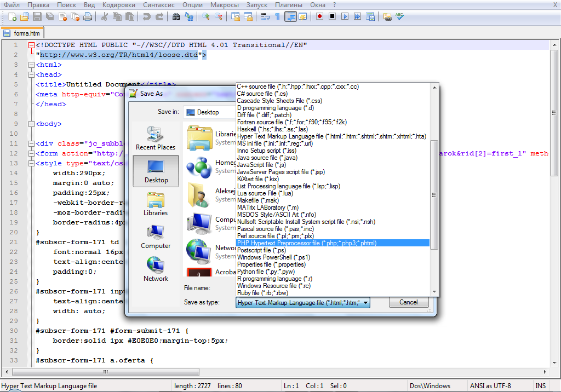Click the INS indicator in status bar
Screen dimensions: 561x392
click(x=540, y=386)
